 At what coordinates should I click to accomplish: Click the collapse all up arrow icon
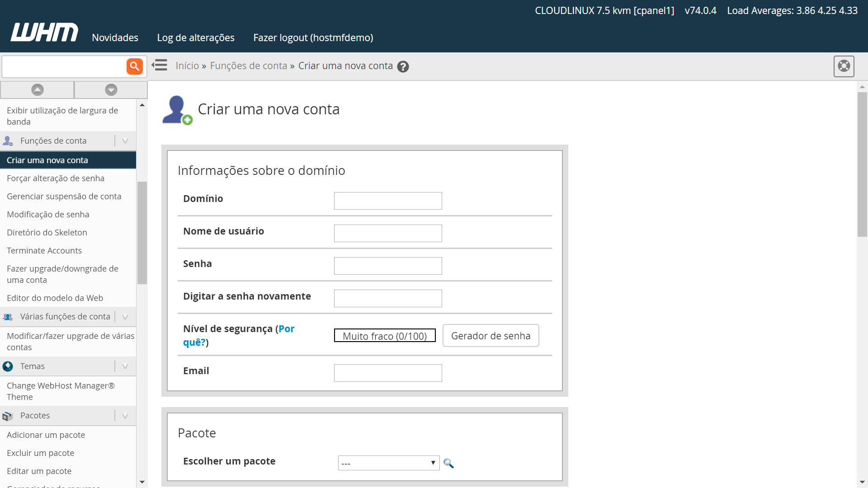coord(38,90)
